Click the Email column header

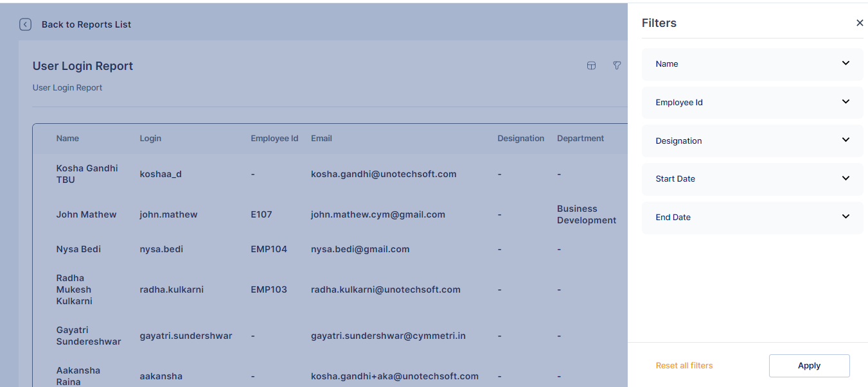coord(321,139)
